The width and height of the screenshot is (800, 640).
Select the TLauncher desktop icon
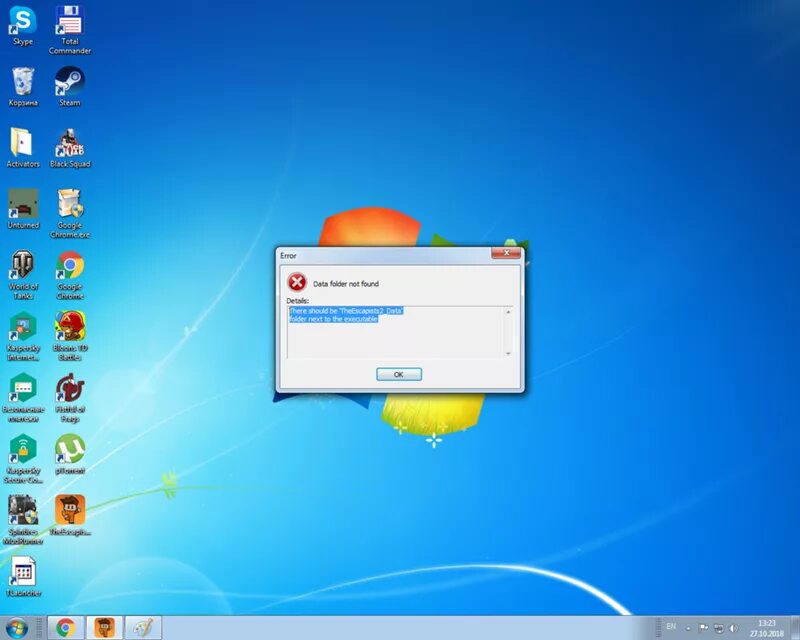22,577
